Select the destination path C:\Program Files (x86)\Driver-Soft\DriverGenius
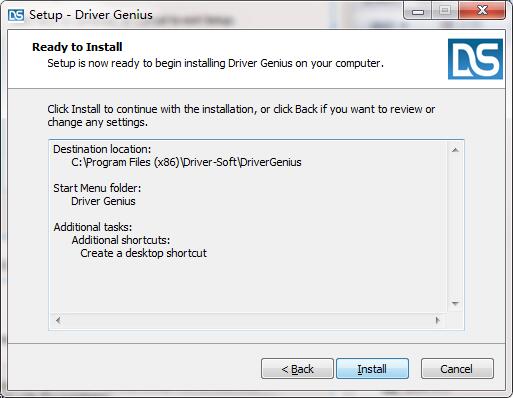 [x=186, y=162]
